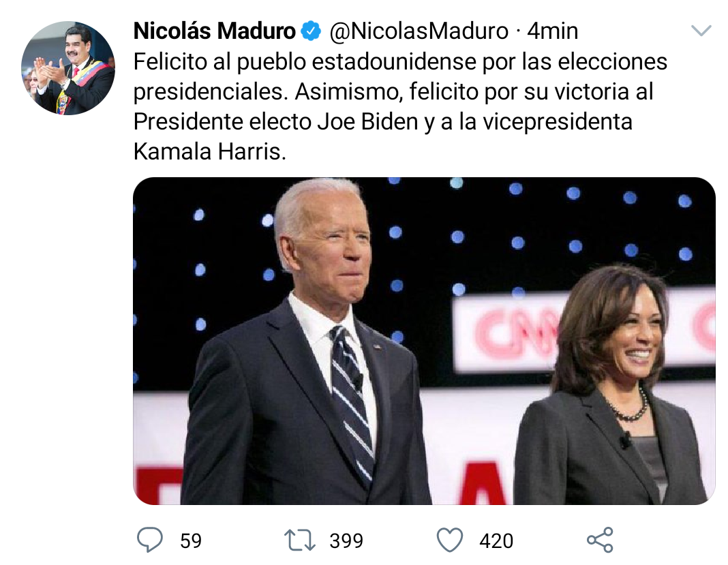Click "Kamala Harris." in the tweet text
Image resolution: width=728 pixels, height=565 pixels.
(210, 152)
